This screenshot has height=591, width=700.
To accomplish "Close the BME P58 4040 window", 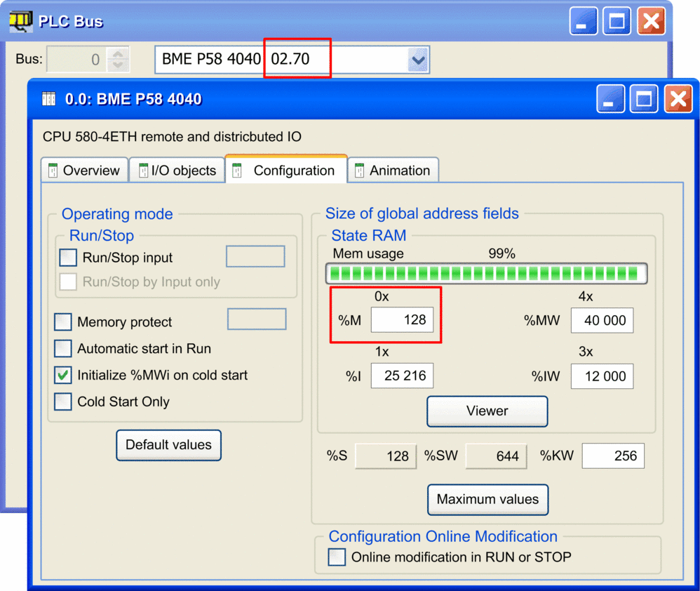I will [x=678, y=99].
